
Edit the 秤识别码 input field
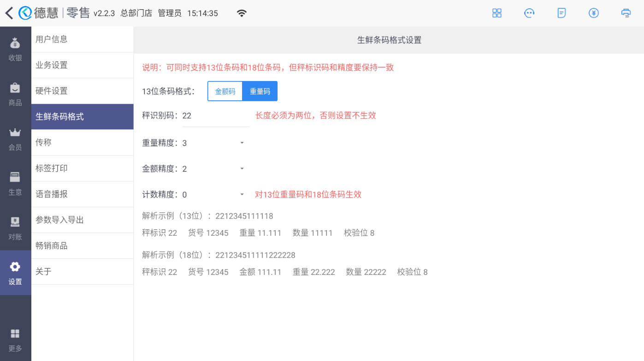tap(215, 116)
